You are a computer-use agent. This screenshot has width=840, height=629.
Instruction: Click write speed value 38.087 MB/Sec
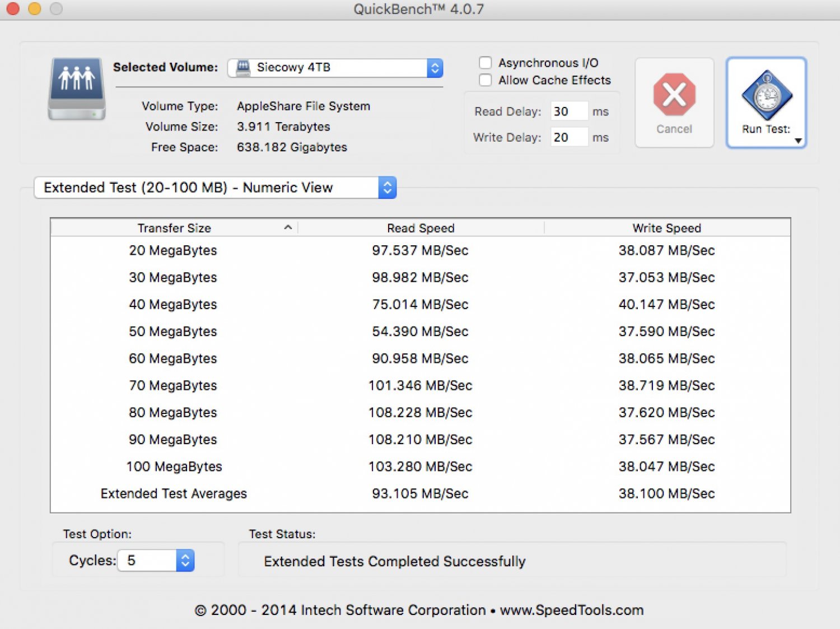coord(666,250)
